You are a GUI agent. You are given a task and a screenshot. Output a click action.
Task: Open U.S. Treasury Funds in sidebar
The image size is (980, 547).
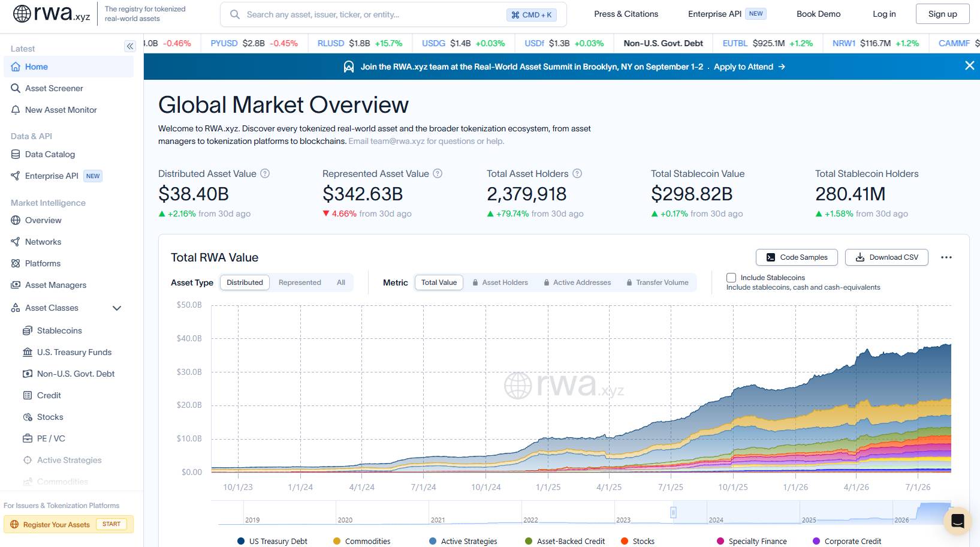[74, 352]
